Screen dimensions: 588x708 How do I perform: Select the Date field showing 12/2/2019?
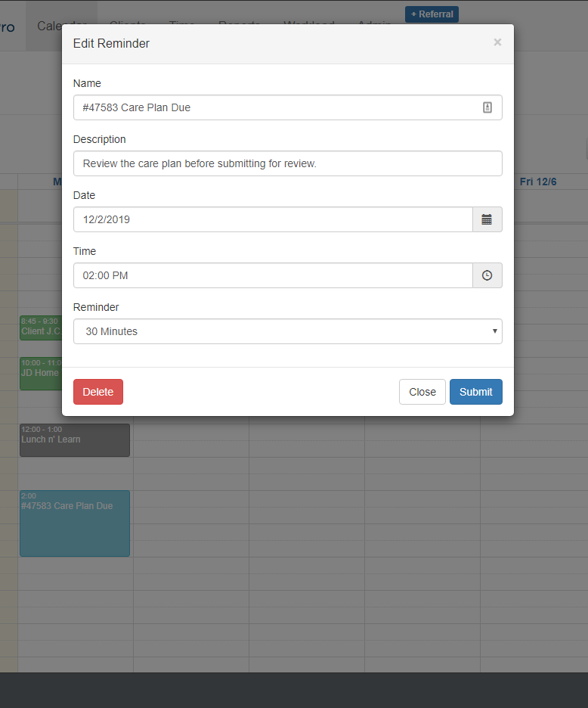[272, 219]
